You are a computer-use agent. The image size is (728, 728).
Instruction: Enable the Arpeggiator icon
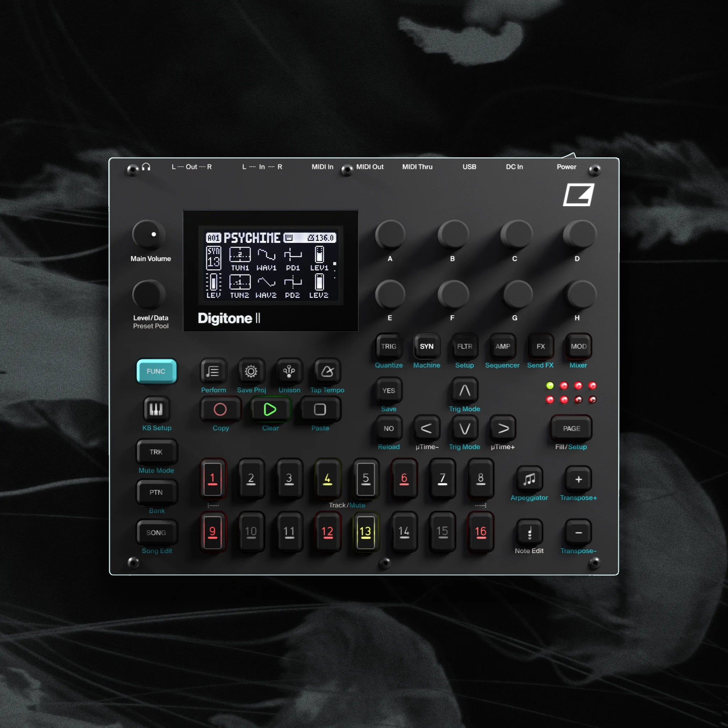click(529, 479)
